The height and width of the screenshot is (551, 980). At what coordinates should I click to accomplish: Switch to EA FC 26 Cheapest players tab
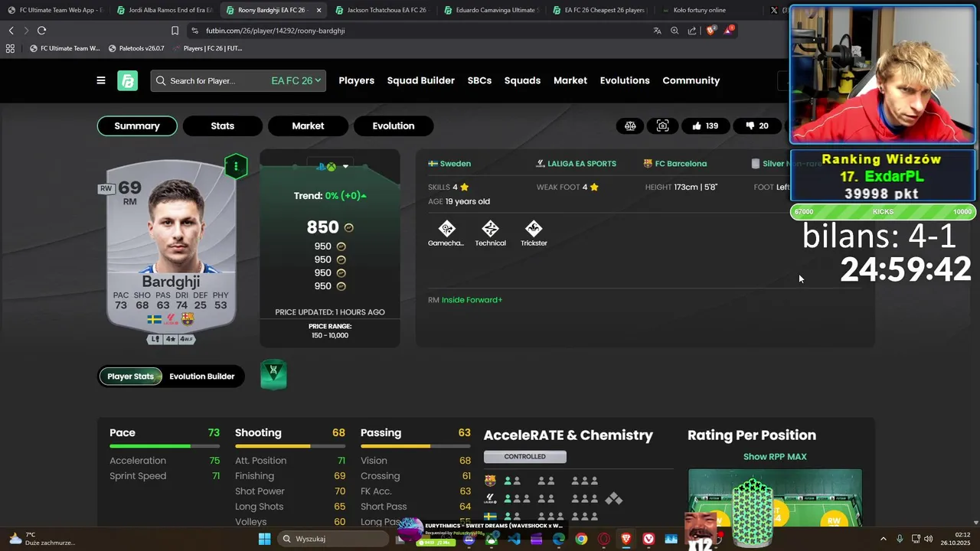click(599, 10)
